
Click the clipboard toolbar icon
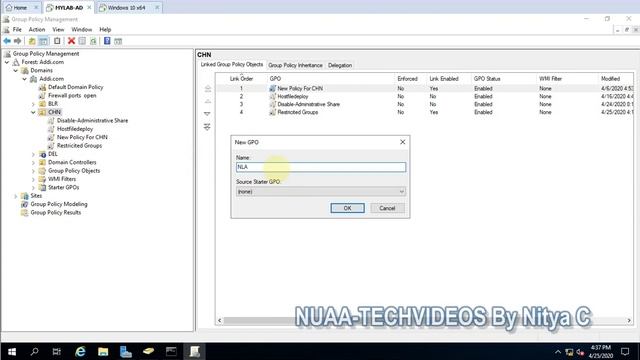coord(57,41)
